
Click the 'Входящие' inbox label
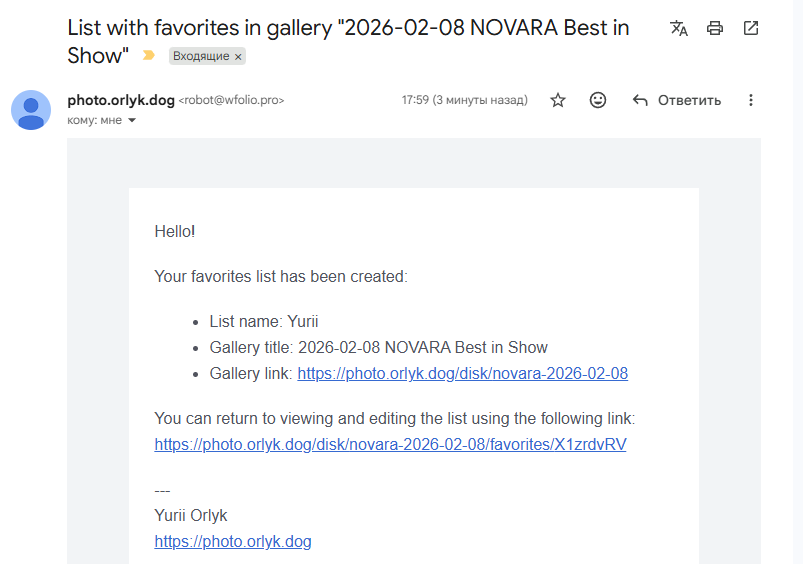click(199, 57)
